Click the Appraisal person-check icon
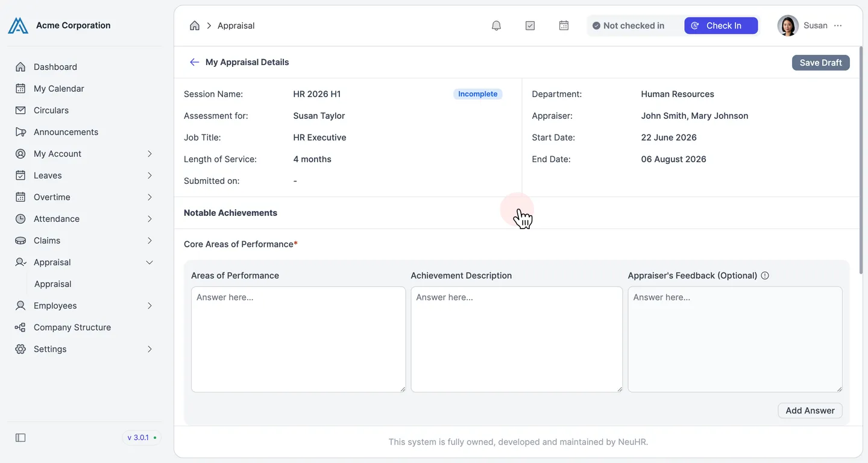The height and width of the screenshot is (463, 868). pos(20,262)
